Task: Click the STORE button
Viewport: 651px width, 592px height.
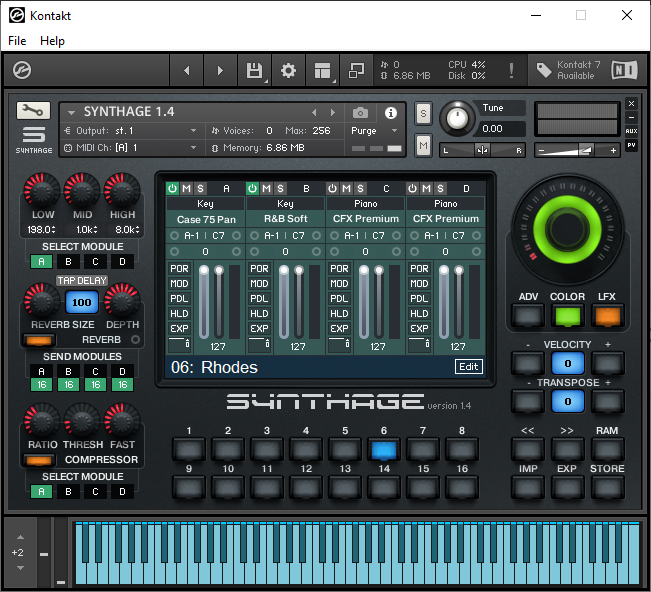Action: tap(607, 487)
